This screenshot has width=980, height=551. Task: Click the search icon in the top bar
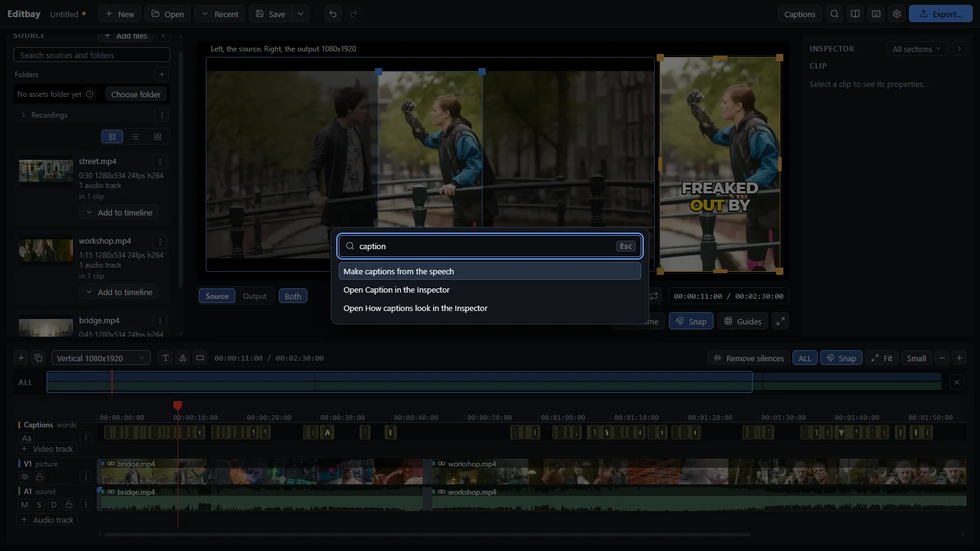(834, 14)
